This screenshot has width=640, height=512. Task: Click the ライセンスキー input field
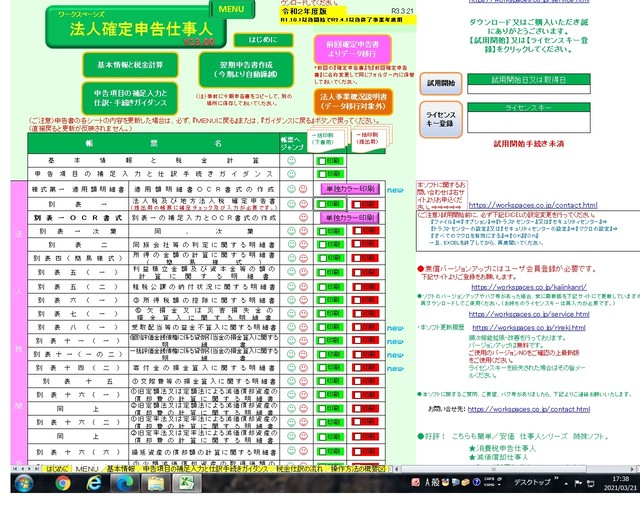(x=529, y=122)
